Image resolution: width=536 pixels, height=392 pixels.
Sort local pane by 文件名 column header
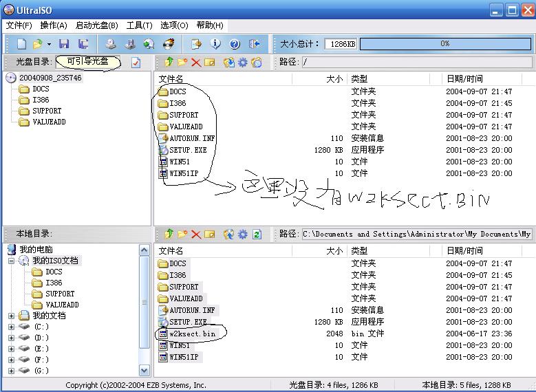coord(223,251)
